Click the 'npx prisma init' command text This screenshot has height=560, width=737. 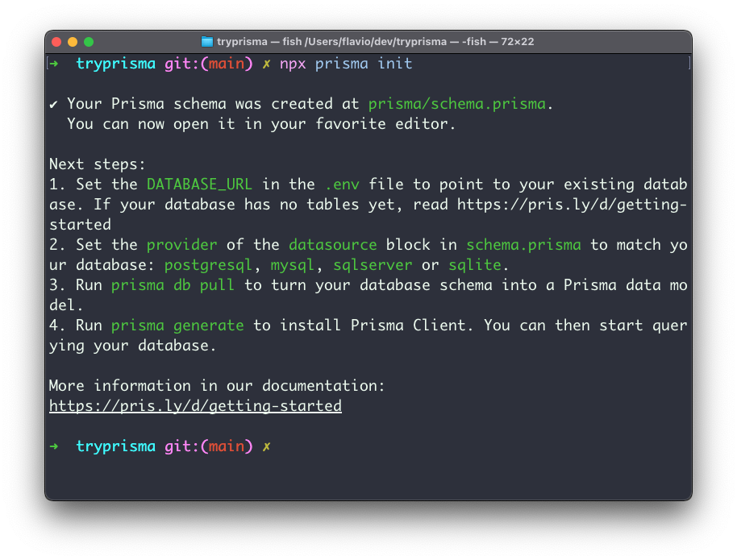(346, 64)
